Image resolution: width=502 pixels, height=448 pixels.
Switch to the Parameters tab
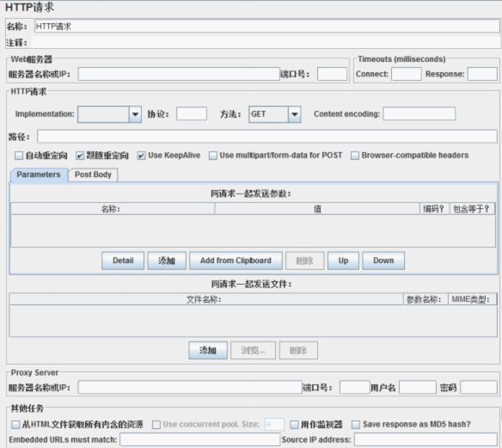tap(39, 175)
